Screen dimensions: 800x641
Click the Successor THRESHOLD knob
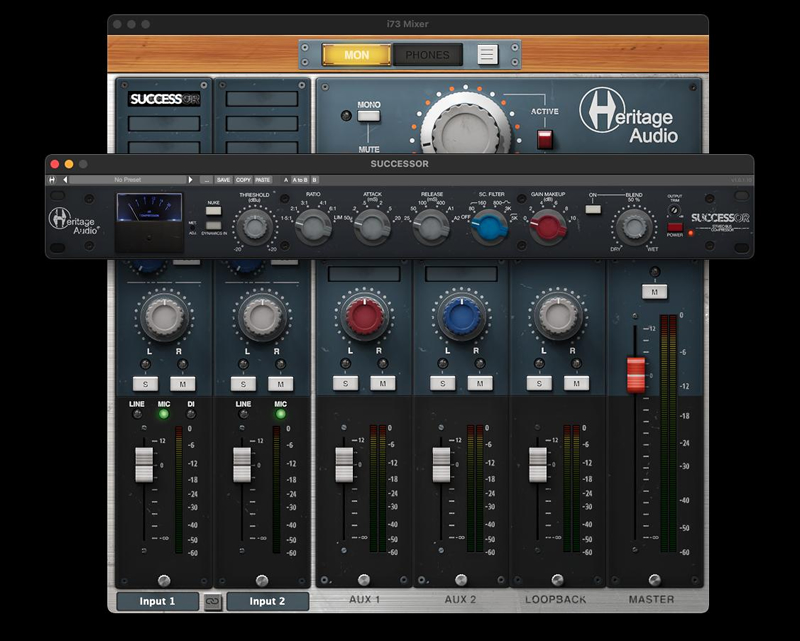[x=254, y=227]
